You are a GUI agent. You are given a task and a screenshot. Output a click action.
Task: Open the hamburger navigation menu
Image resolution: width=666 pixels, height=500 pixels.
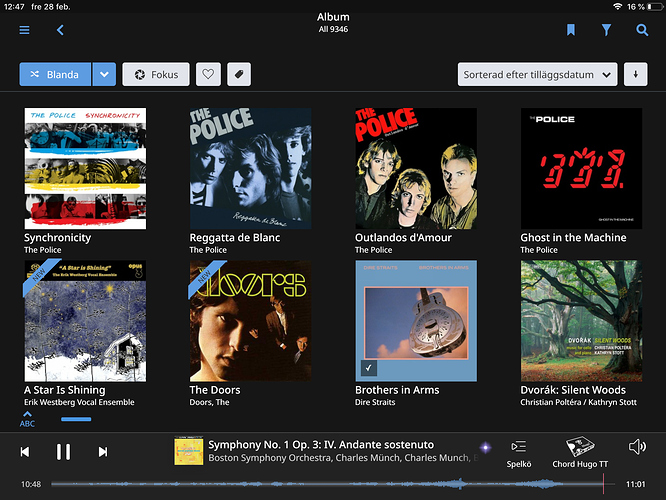(x=24, y=30)
